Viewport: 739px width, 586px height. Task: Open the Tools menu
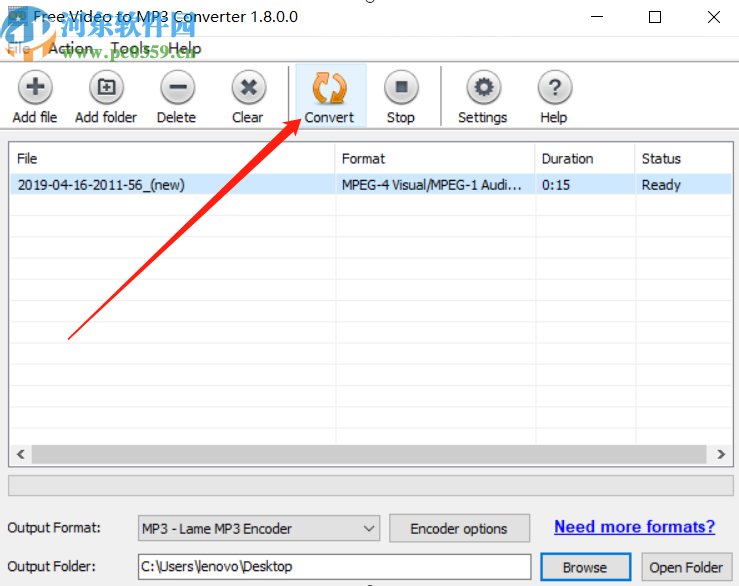(130, 48)
